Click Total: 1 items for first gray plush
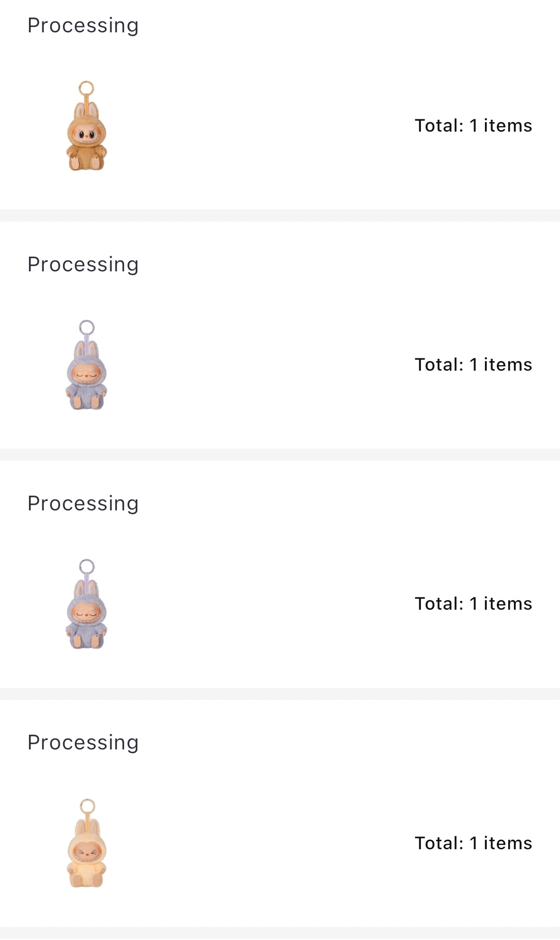 pyautogui.click(x=473, y=365)
